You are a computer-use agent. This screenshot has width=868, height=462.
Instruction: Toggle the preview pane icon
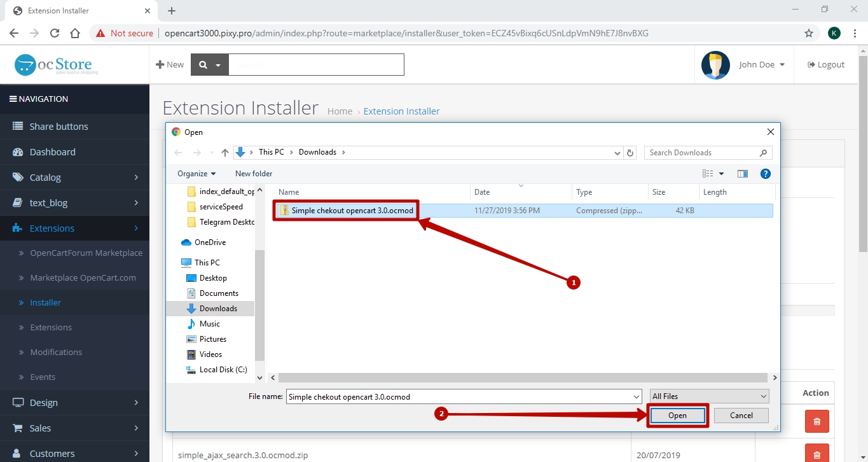click(742, 174)
